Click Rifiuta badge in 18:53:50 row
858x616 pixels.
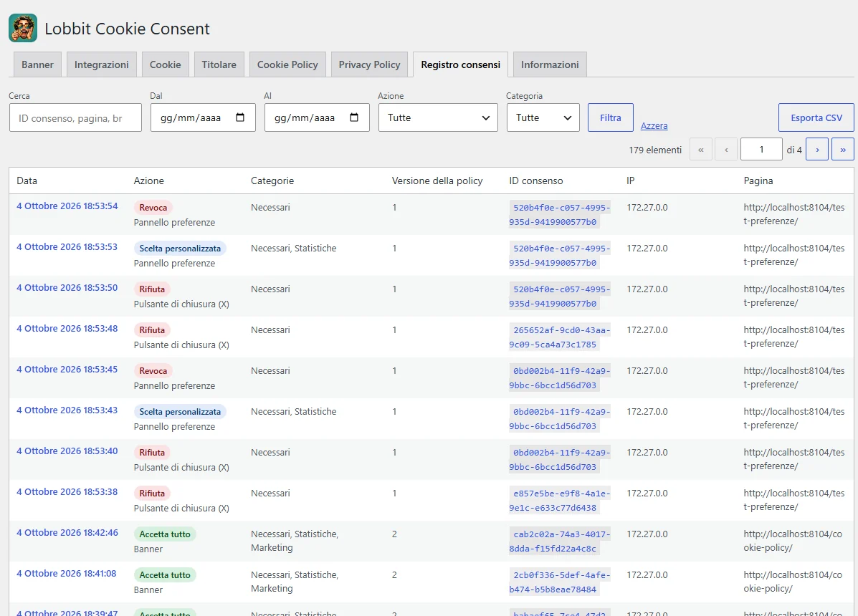(x=152, y=289)
